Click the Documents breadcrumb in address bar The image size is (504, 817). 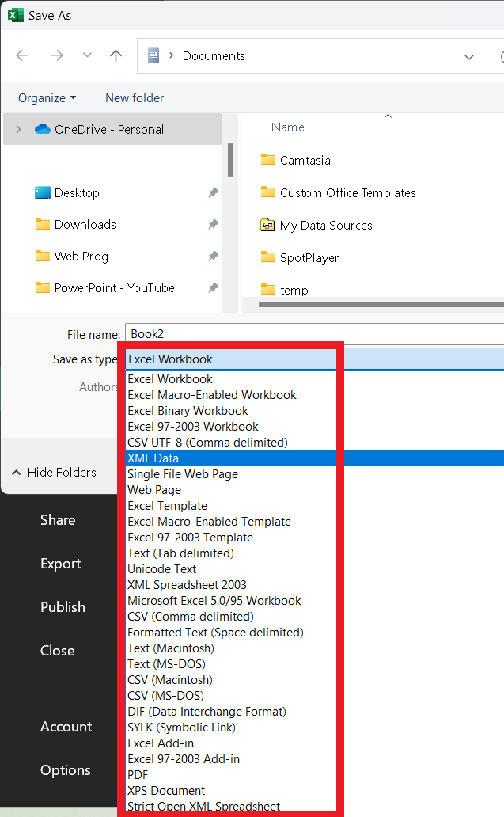214,55
